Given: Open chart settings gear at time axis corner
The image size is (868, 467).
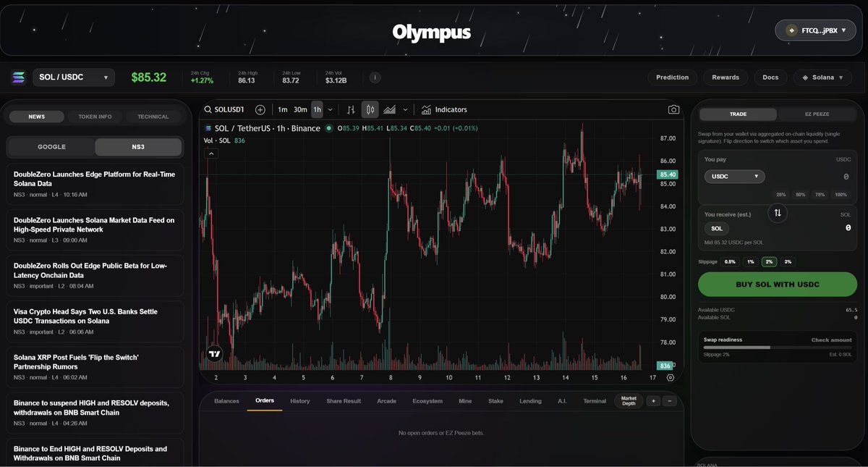Looking at the screenshot, I should [671, 377].
